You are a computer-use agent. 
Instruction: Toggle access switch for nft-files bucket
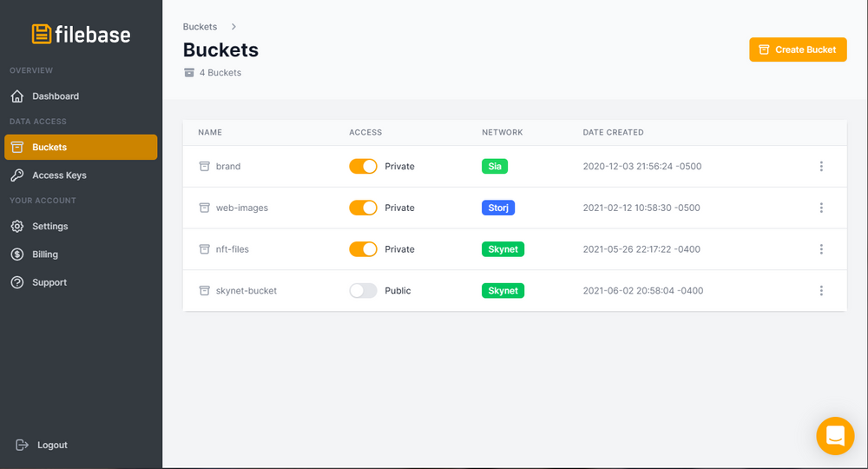point(363,249)
